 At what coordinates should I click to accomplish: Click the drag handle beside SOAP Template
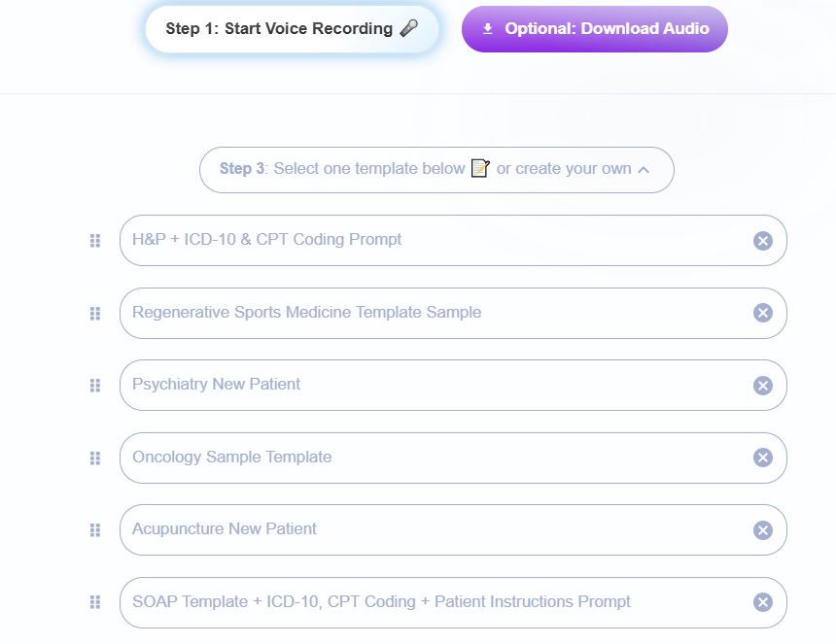point(95,602)
